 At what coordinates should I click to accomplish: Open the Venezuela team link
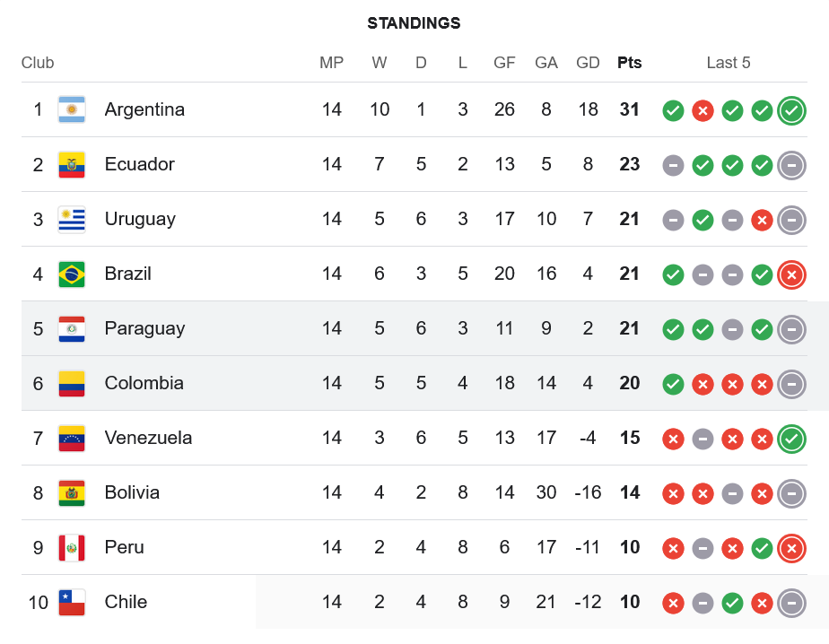[x=148, y=438]
